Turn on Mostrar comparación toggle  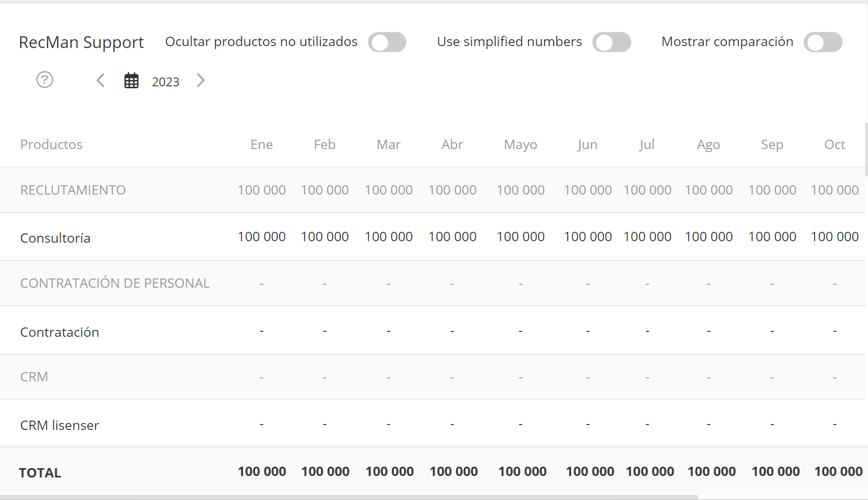(x=823, y=42)
